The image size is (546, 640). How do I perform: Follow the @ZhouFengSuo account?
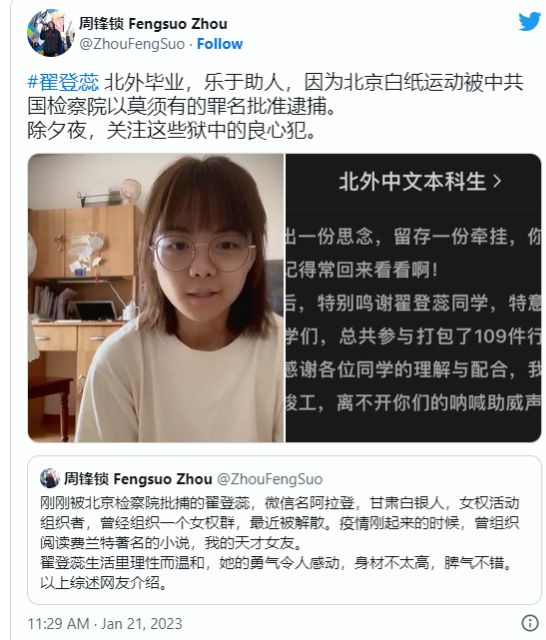pyautogui.click(x=220, y=44)
